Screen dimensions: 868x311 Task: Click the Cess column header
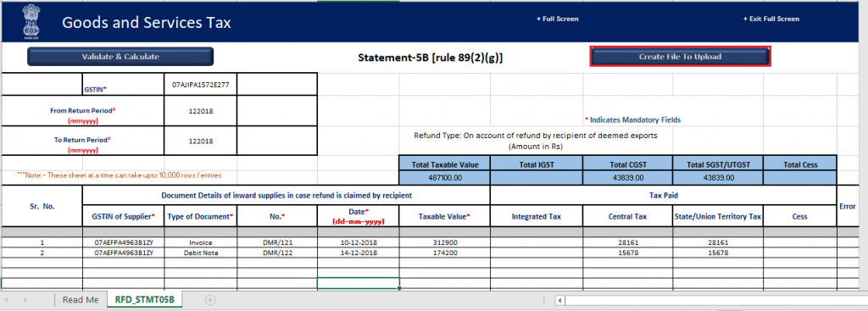[800, 216]
